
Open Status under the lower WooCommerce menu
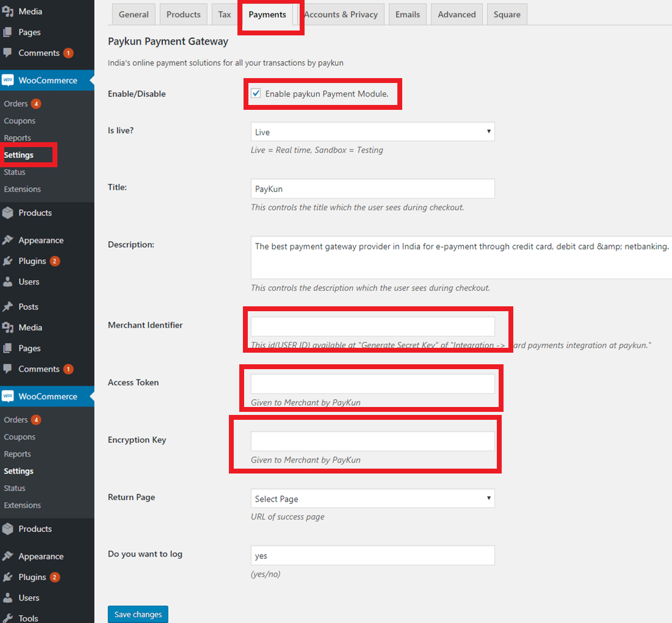point(15,489)
